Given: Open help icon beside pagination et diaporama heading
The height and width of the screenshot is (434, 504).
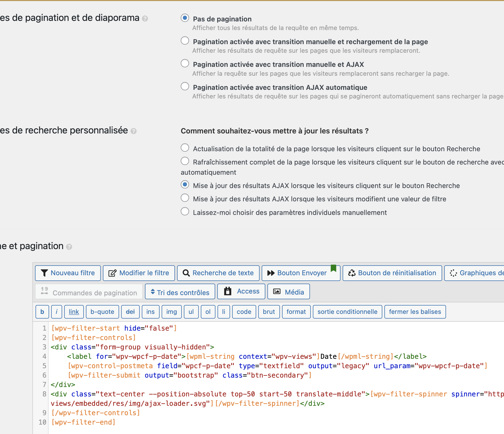Looking at the screenshot, I should [145, 19].
